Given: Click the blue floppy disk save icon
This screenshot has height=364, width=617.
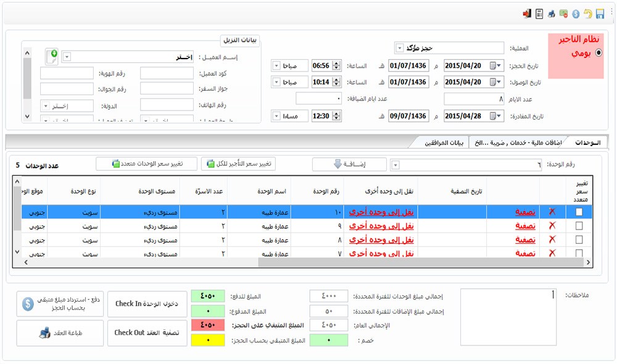Looking at the screenshot, I should pyautogui.click(x=600, y=14).
